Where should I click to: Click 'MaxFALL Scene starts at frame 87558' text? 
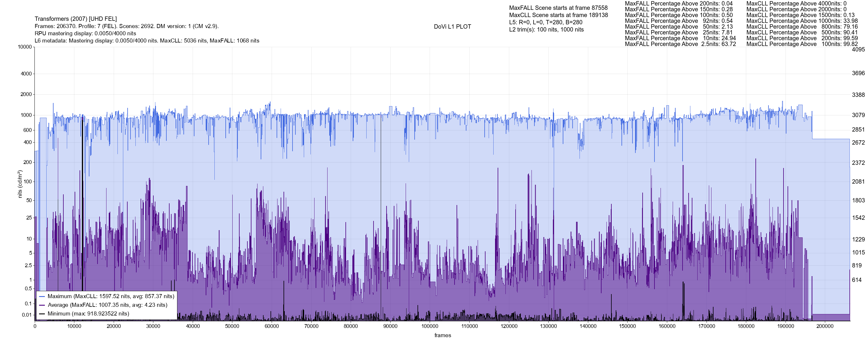tap(558, 8)
